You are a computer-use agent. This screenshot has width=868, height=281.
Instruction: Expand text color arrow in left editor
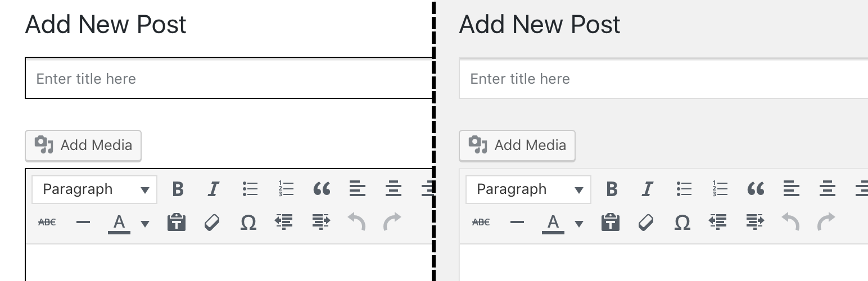145,224
